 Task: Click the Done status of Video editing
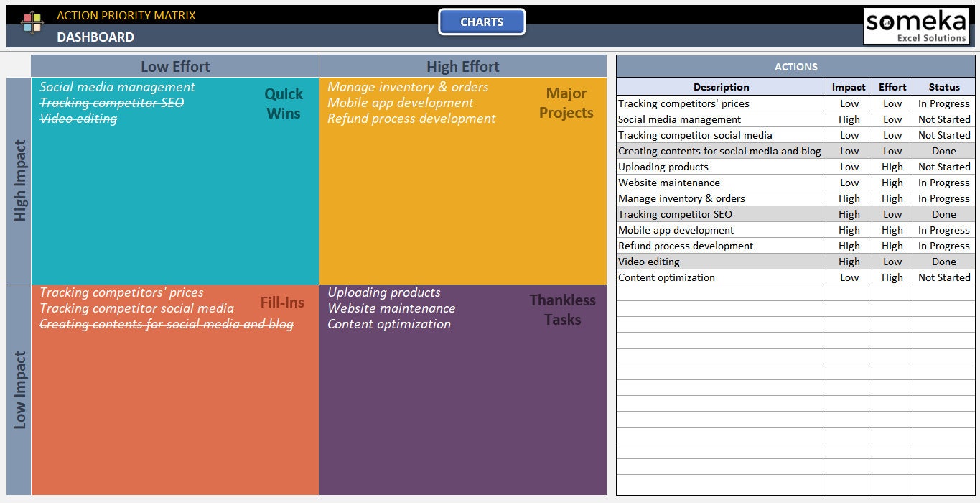[943, 261]
